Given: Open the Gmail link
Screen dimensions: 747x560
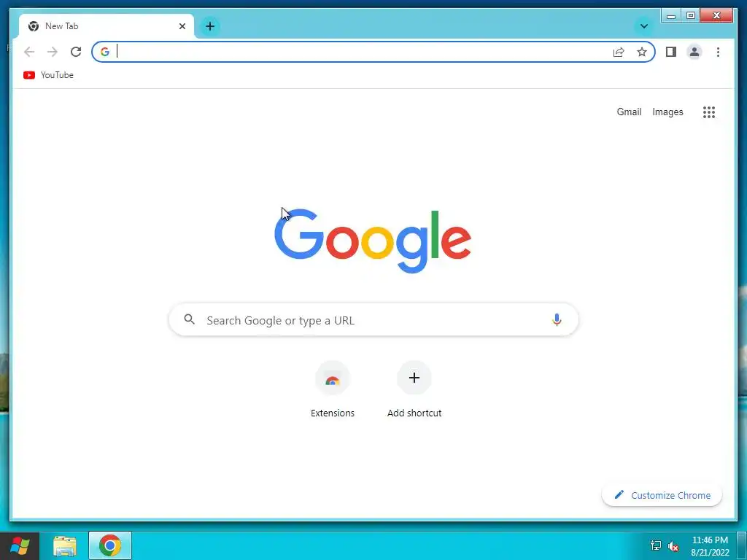Looking at the screenshot, I should [629, 112].
